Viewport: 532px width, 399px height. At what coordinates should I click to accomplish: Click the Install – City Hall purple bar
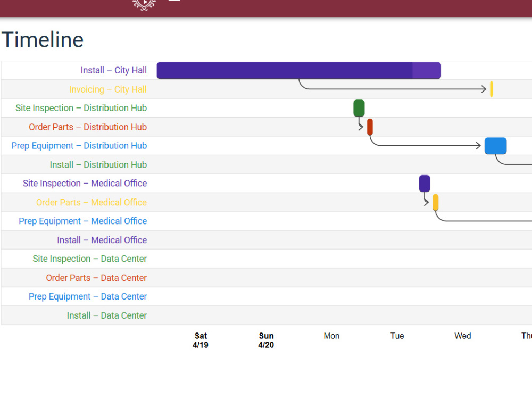coord(298,70)
